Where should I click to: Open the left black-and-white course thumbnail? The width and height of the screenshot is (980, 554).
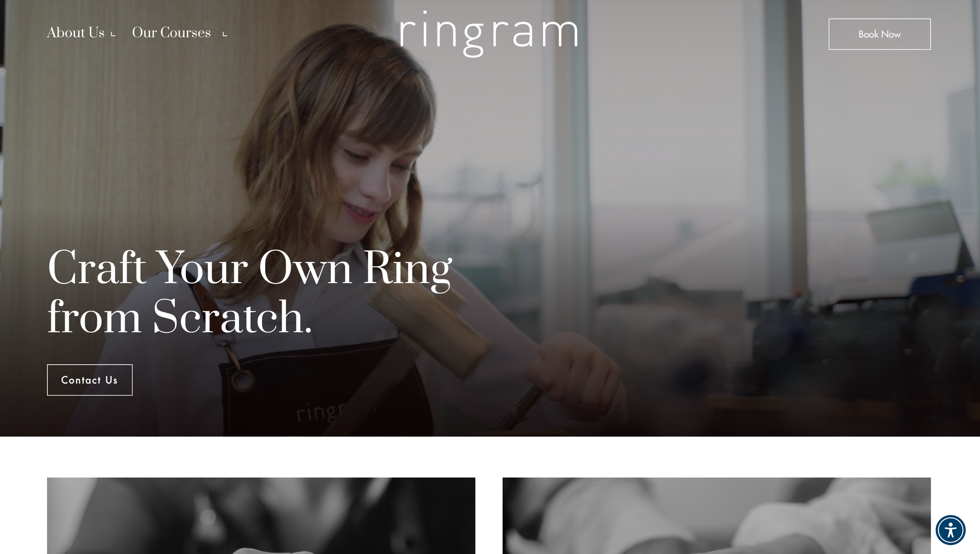261,516
